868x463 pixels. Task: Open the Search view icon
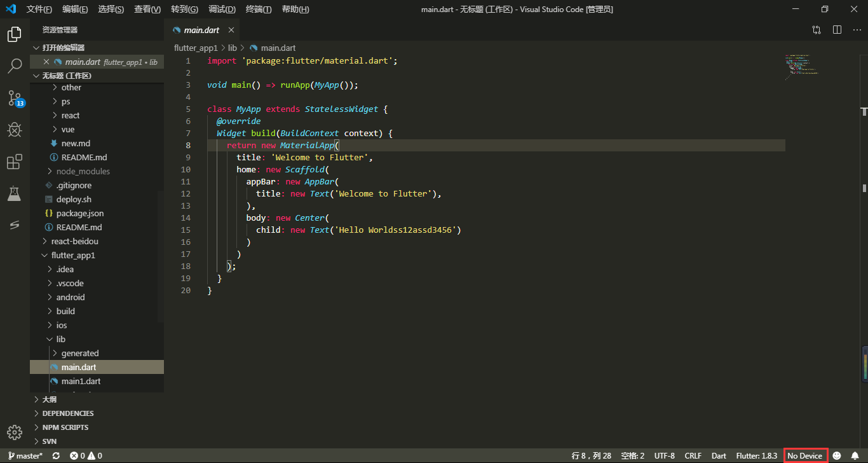pos(14,66)
